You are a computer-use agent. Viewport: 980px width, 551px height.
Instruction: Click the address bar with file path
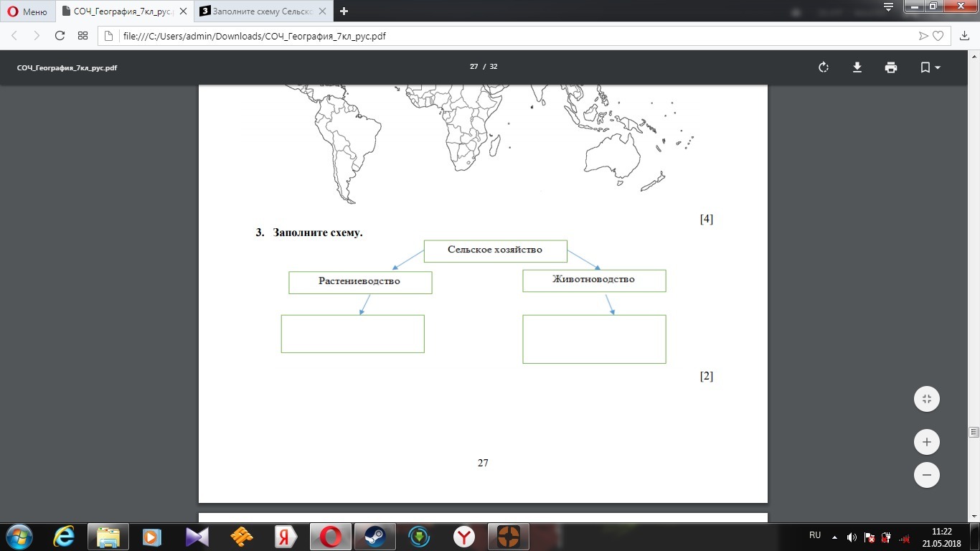click(502, 36)
